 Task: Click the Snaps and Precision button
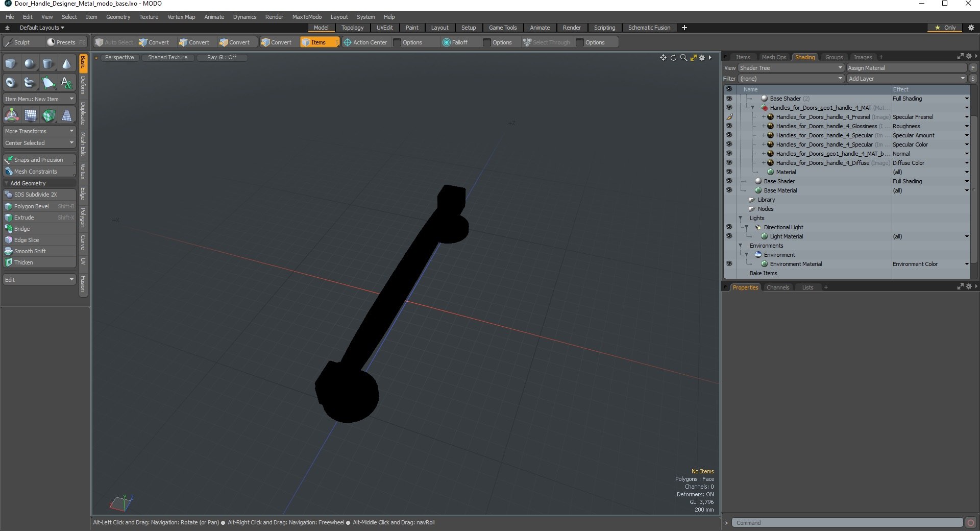coord(39,160)
